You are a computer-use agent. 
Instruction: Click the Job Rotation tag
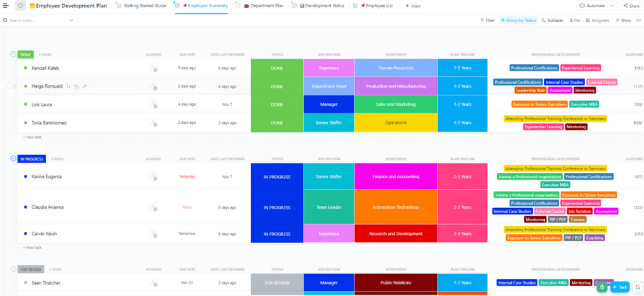pyautogui.click(x=579, y=211)
